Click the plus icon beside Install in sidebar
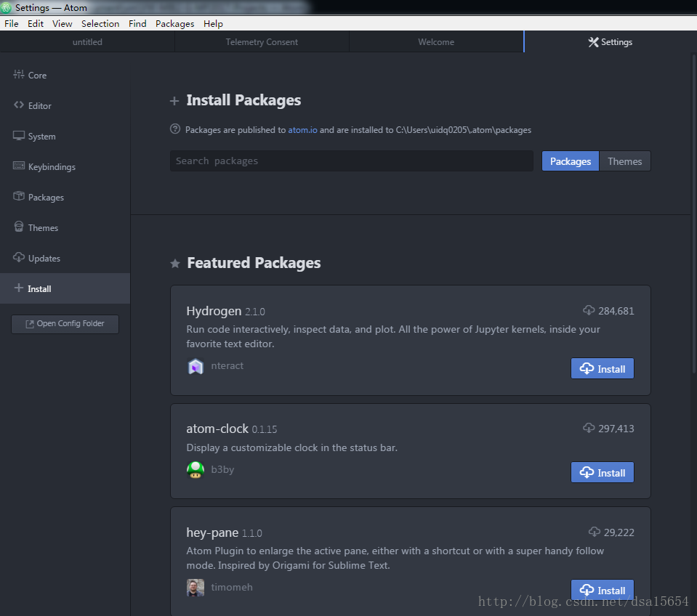This screenshot has width=697, height=616. tap(19, 288)
